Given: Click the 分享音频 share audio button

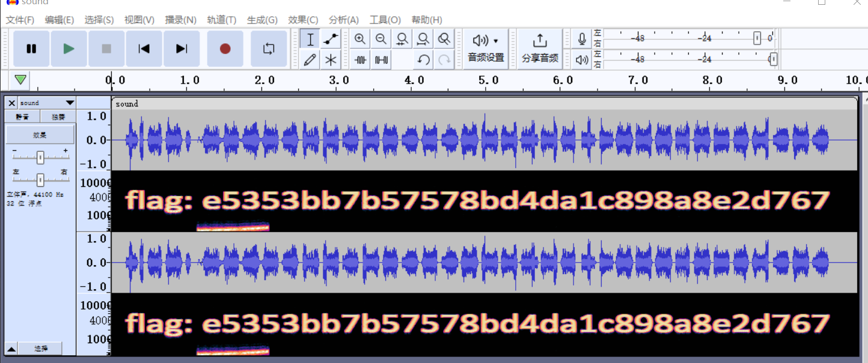Looking at the screenshot, I should 540,49.
